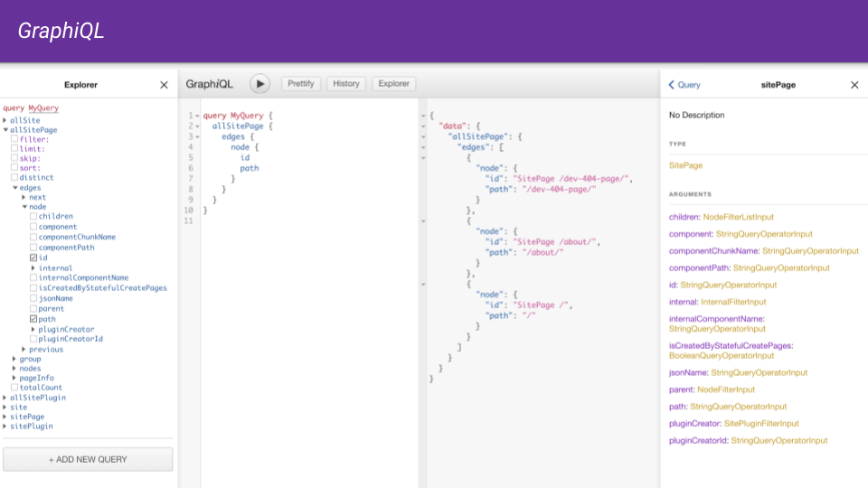Expand the sitePlugin tree node
This screenshot has width=868, height=488.
5,426
